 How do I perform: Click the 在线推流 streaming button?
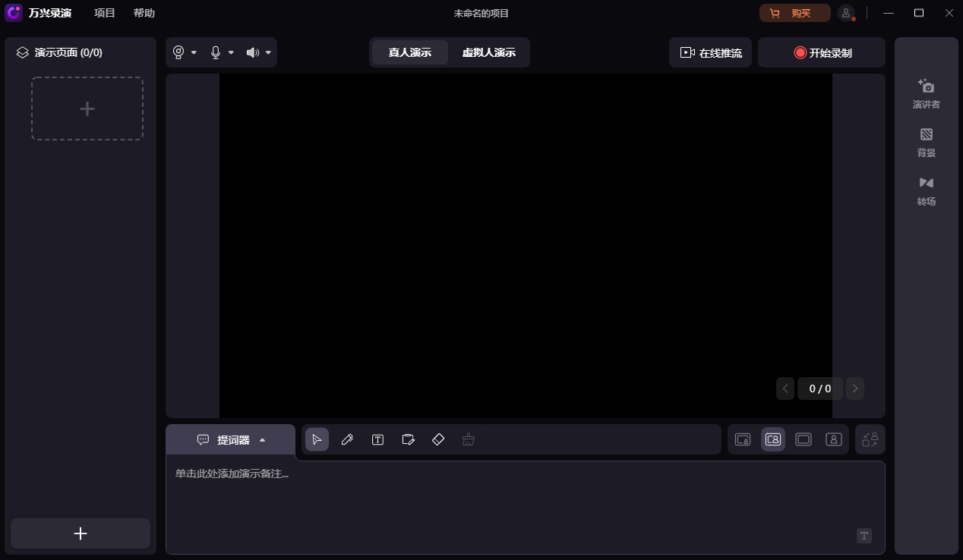710,52
